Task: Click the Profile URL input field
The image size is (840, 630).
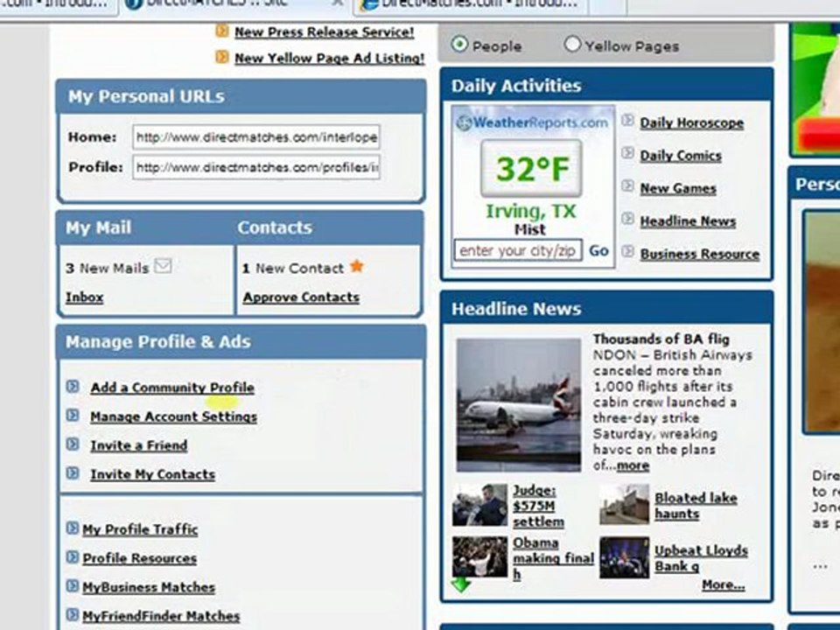Action: (256, 168)
